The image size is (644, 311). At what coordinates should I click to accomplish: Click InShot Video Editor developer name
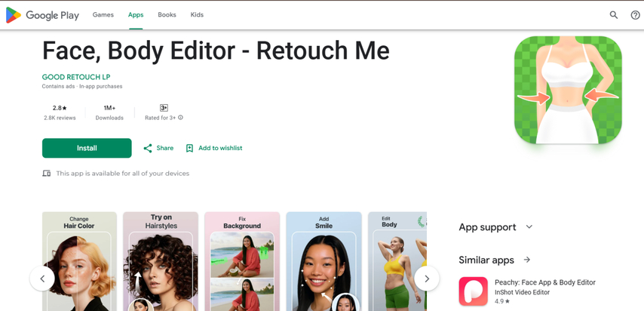point(522,292)
